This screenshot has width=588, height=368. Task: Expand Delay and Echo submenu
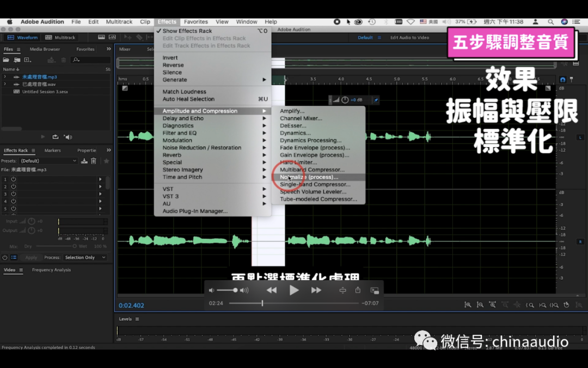[x=213, y=118]
